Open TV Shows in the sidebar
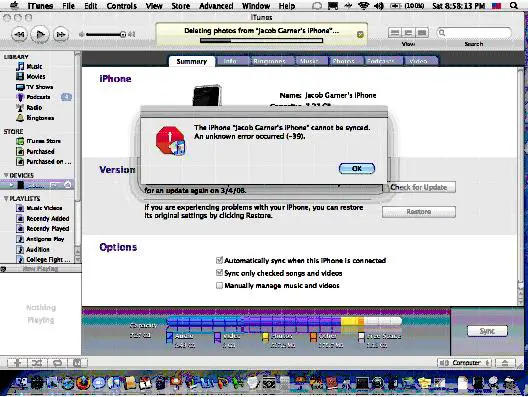This screenshot has width=528, height=397. tap(39, 87)
